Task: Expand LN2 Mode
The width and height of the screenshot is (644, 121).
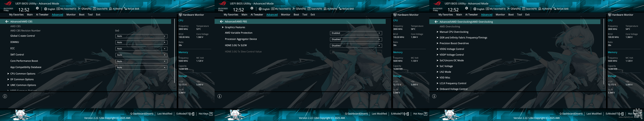Action: (445, 72)
